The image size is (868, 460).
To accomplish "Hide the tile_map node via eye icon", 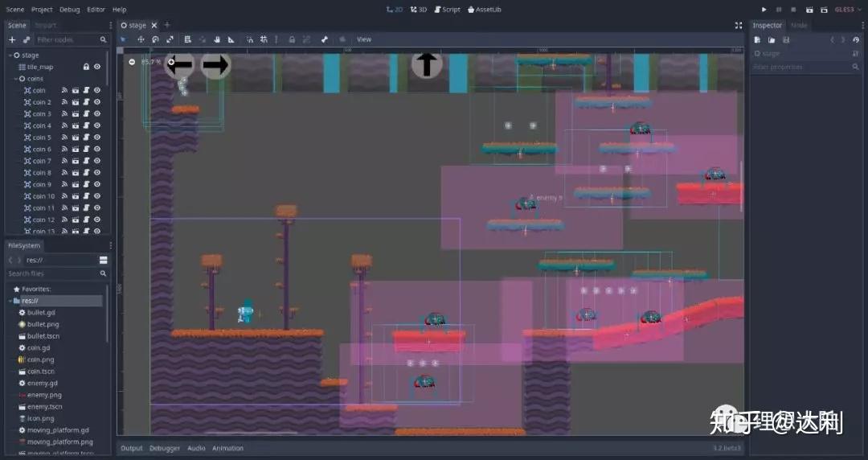I will click(x=97, y=67).
